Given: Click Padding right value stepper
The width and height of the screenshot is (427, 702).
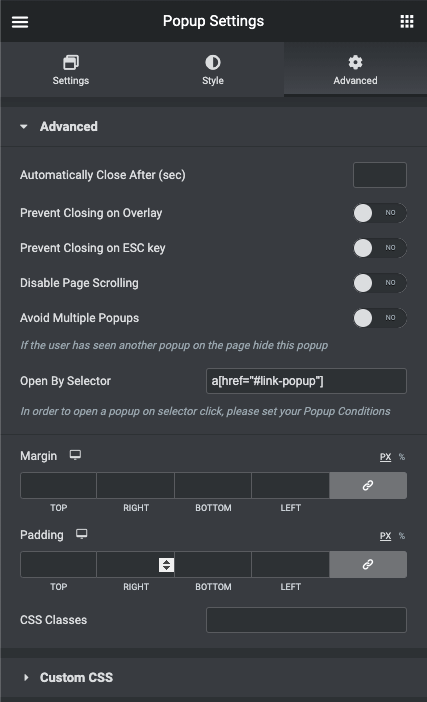Looking at the screenshot, I should coord(166,565).
